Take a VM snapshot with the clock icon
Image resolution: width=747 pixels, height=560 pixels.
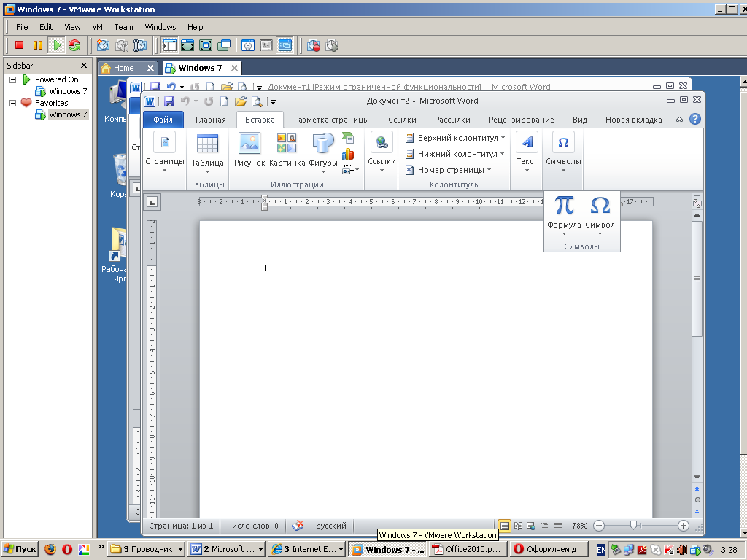[103, 45]
